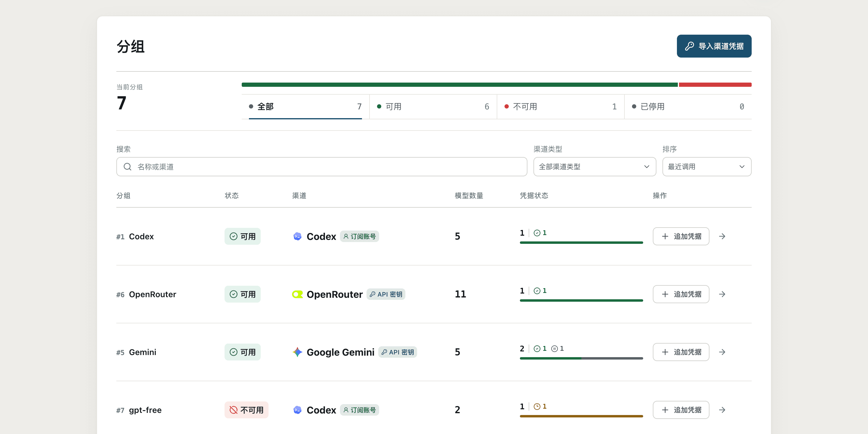Click credential progress bar for #1 Codex

(x=581, y=243)
